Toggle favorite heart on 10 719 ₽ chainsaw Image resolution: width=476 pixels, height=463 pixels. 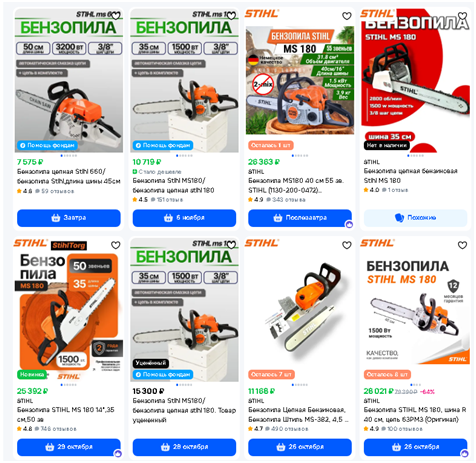click(x=231, y=16)
